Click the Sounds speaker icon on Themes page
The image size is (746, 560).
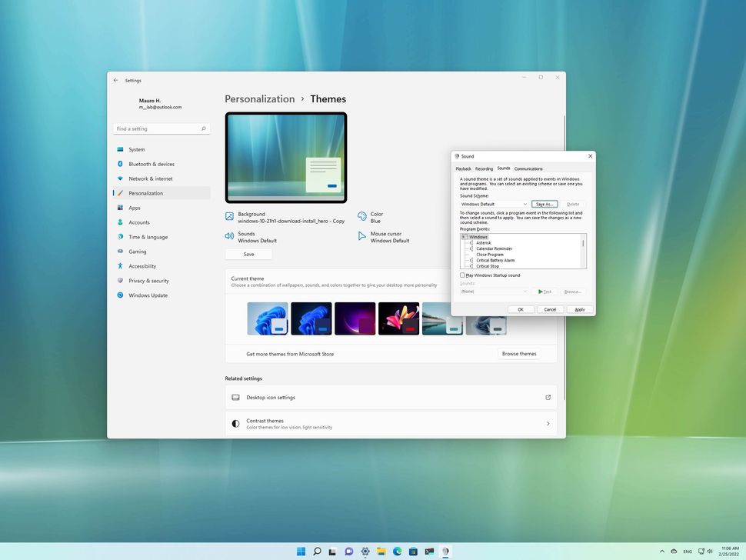[x=230, y=236]
